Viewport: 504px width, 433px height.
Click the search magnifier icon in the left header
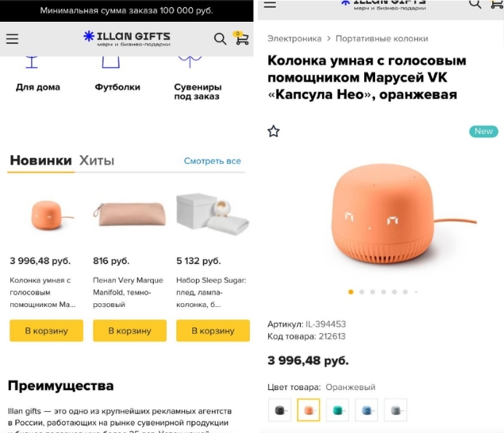(220, 39)
